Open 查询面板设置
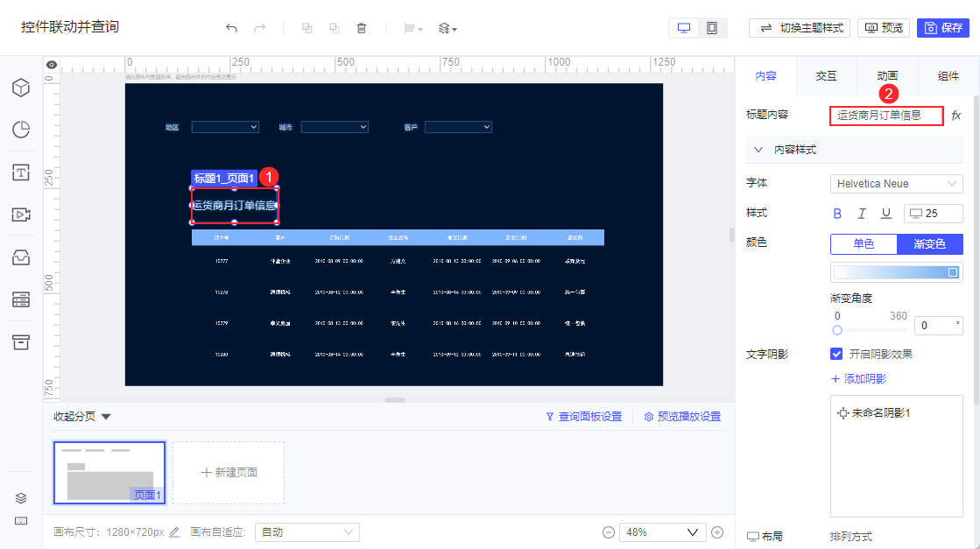The height and width of the screenshot is (549, 980). [584, 417]
